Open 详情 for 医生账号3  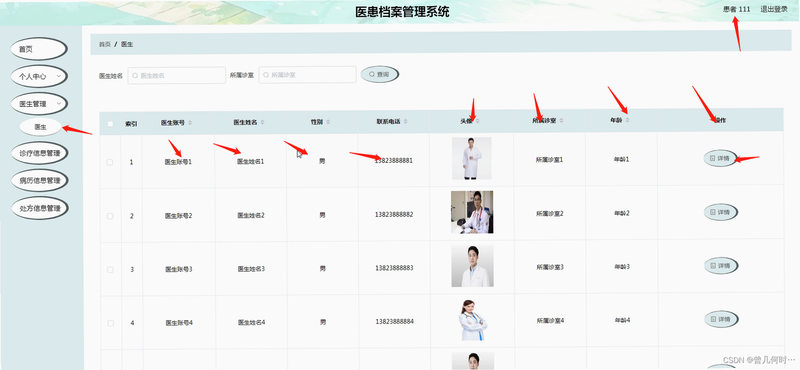pos(721,266)
